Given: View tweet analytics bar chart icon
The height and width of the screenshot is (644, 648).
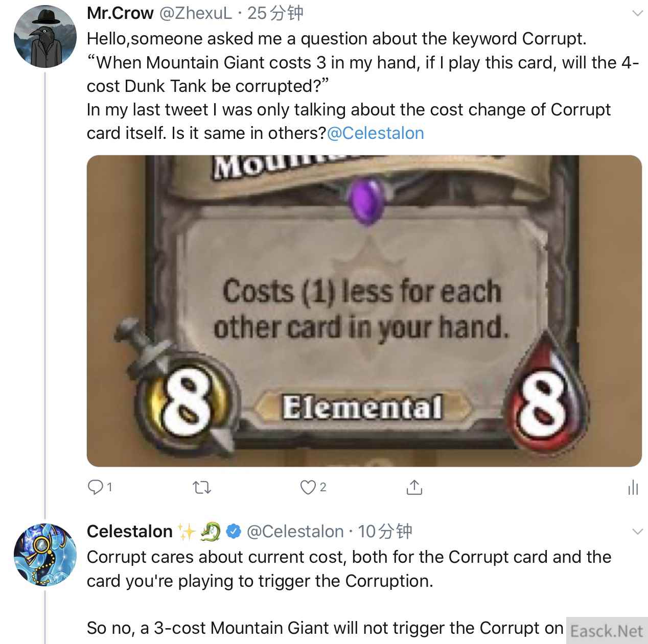Looking at the screenshot, I should (x=633, y=488).
